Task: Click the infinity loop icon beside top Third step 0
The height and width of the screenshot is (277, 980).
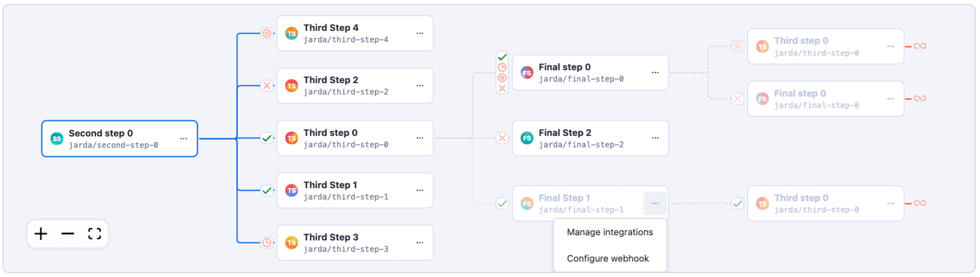Action: [920, 46]
